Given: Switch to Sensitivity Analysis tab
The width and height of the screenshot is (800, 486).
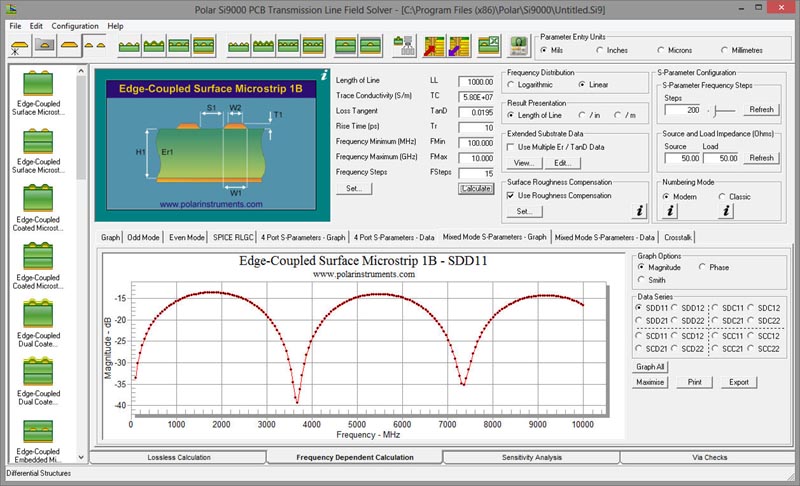Looking at the screenshot, I should pyautogui.click(x=532, y=457).
